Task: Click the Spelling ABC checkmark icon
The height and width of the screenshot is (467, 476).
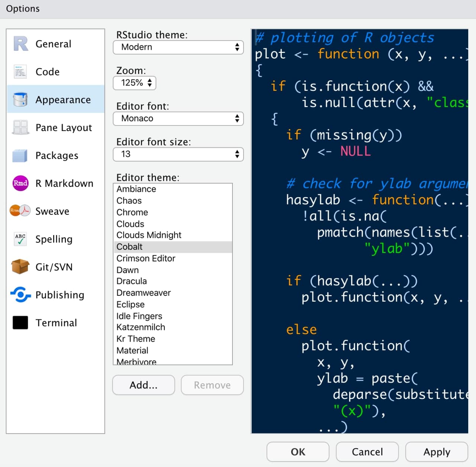Action: coord(20,239)
